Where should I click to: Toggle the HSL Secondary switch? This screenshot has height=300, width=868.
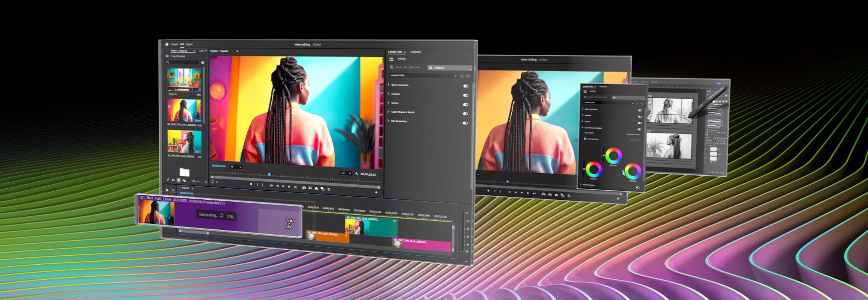click(x=465, y=123)
